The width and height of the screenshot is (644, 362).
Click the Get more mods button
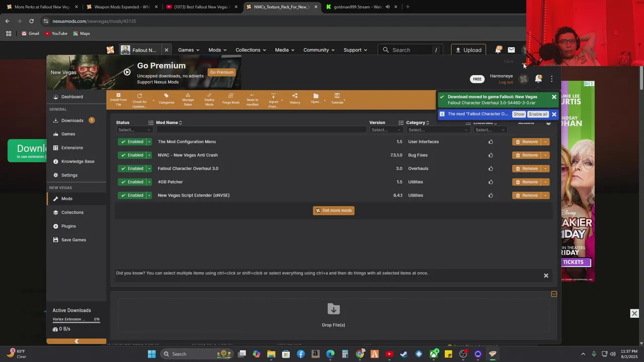(x=334, y=210)
